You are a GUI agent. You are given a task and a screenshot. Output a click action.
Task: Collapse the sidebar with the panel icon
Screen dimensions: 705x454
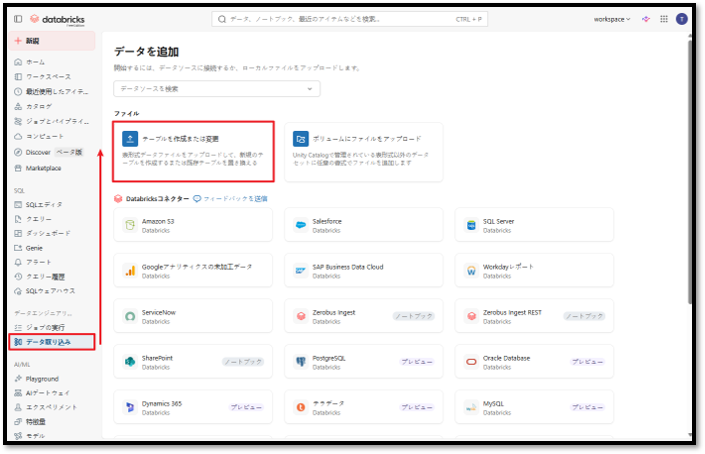tap(18, 19)
